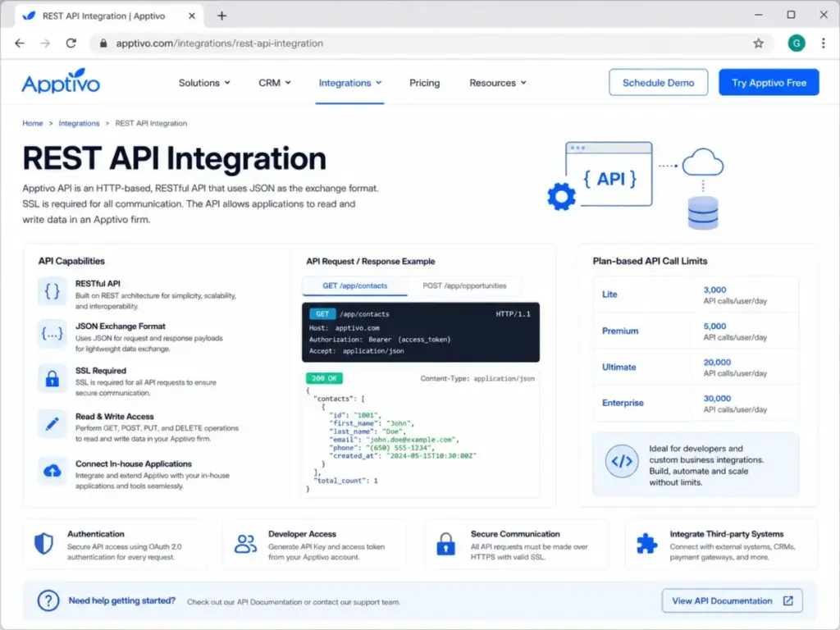Screen dimensions: 840x630
Task: Click the Ultimate plan row
Action: (696, 367)
